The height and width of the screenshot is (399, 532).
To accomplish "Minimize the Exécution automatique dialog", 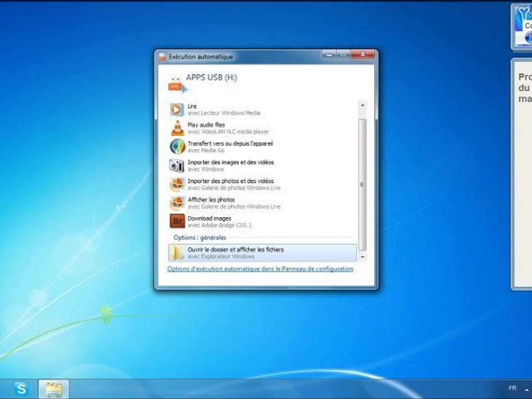I will point(329,54).
